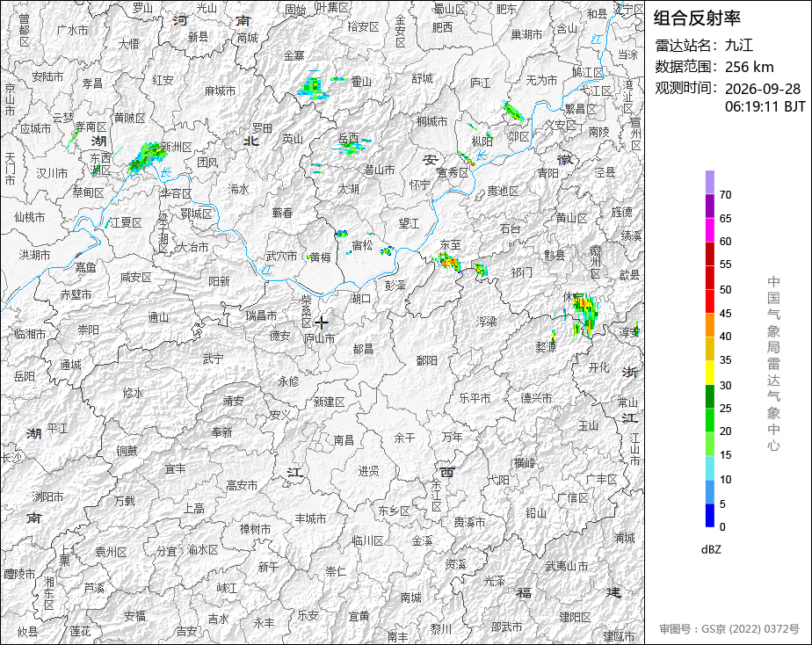Click the purple 70 dBZ legend swatch
This screenshot has width=812, height=645.
709,182
